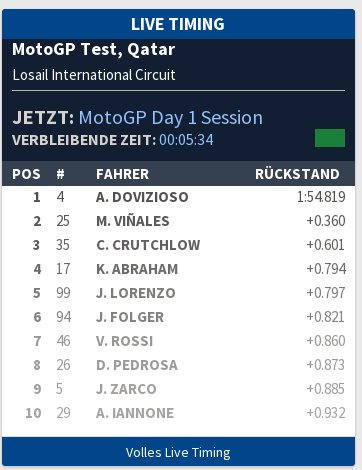The width and height of the screenshot is (362, 470).
Task: Click the LIVE TIMING header
Action: pos(178,24)
